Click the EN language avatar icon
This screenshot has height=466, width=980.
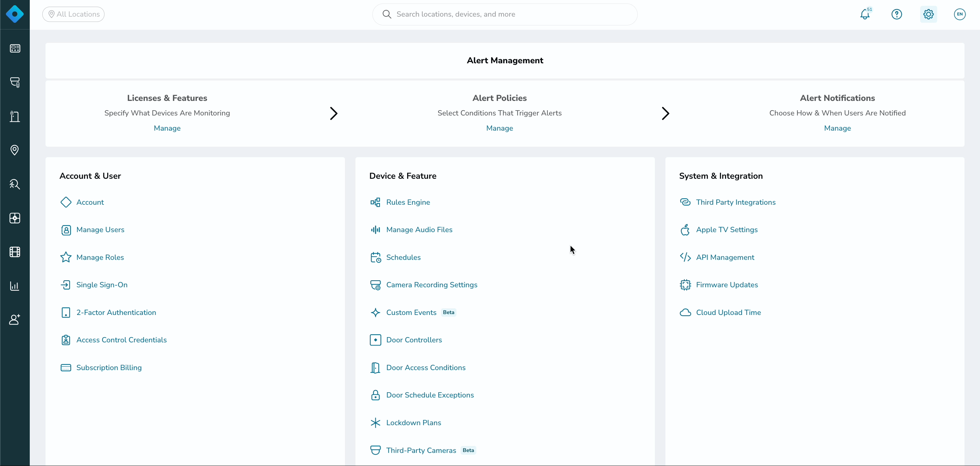[x=960, y=15]
